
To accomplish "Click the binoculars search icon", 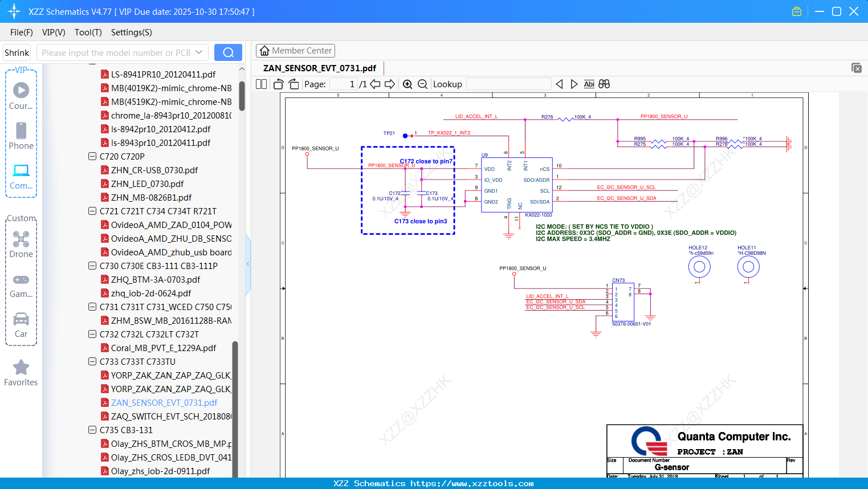I will [604, 84].
